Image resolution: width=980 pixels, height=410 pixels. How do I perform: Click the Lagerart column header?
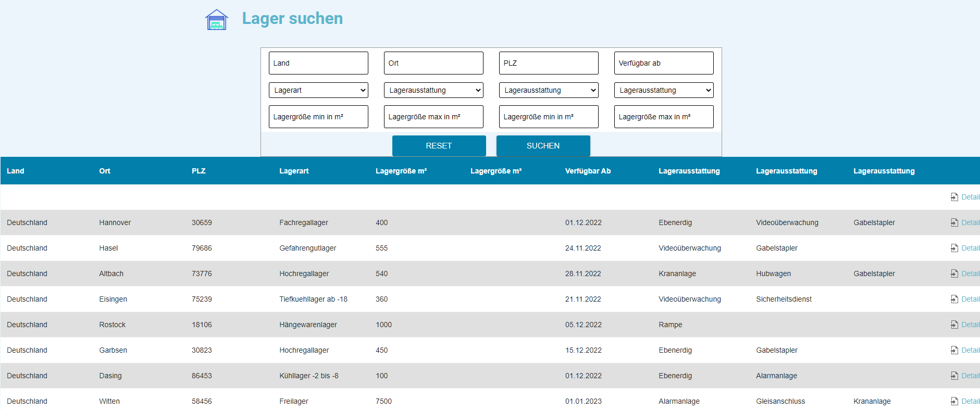(294, 171)
